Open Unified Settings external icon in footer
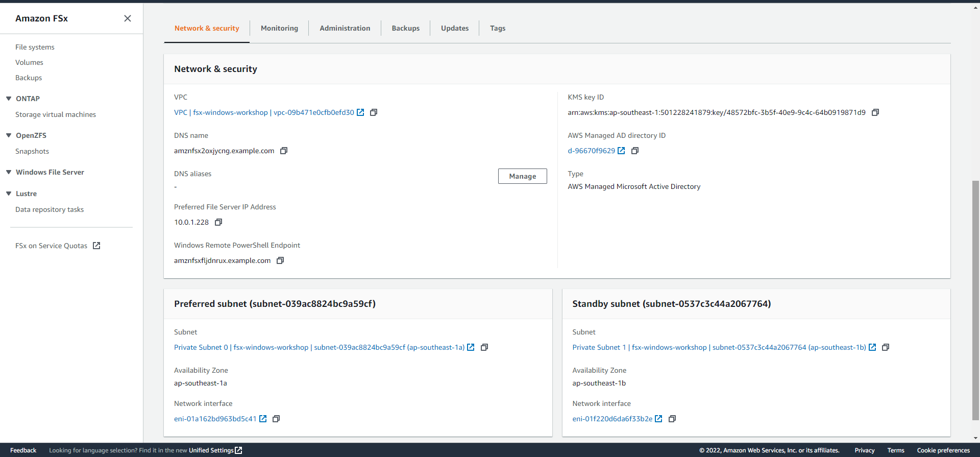The image size is (980, 457). point(238,450)
